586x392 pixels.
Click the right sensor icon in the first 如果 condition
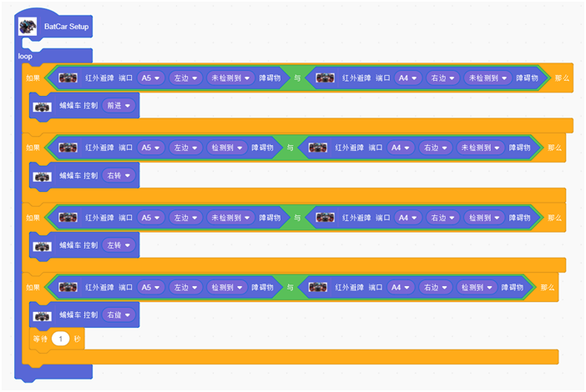(x=326, y=78)
